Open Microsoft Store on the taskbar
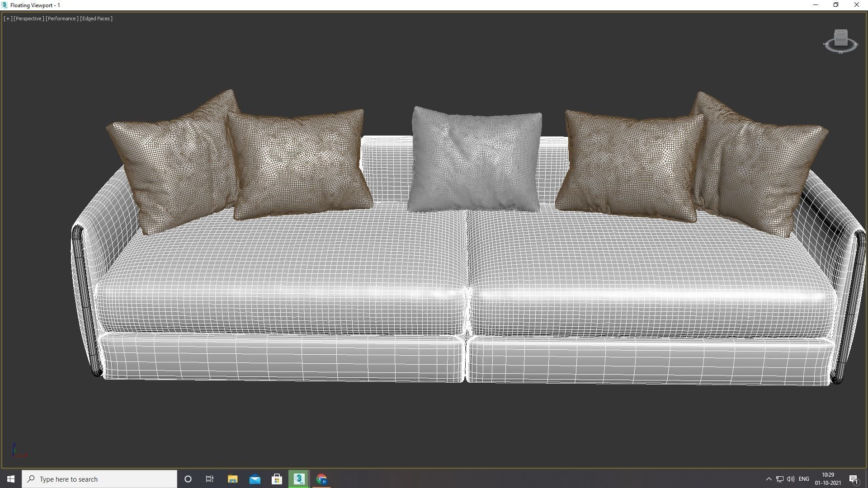Image resolution: width=868 pixels, height=488 pixels. pyautogui.click(x=277, y=479)
